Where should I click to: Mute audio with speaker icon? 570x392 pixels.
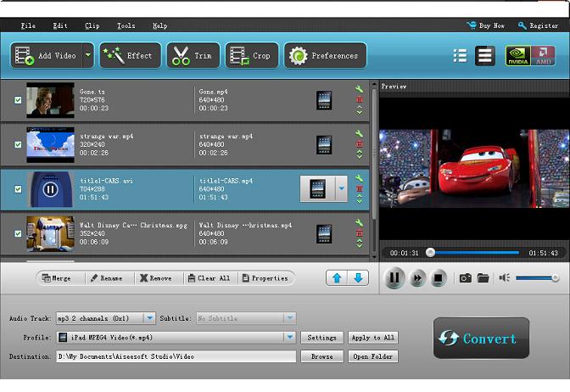pos(504,278)
